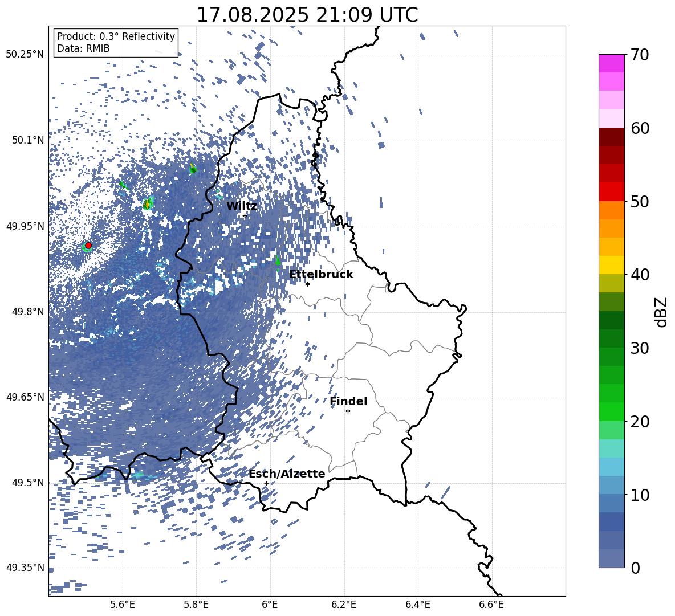Viewport: 675px width, 616px height.
Task: Click the 50.25°N latitude label
Action: click(x=25, y=55)
